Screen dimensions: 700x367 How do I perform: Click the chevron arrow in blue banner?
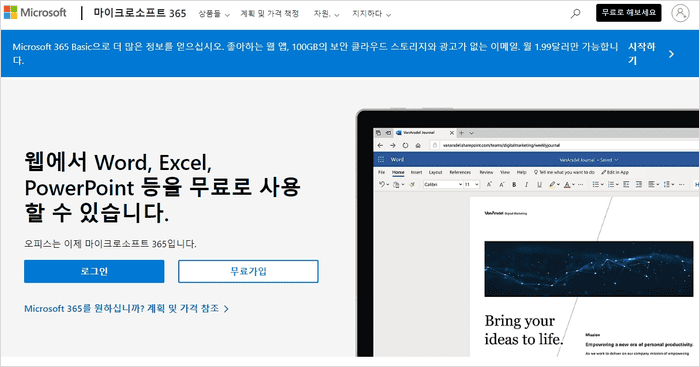coord(671,54)
